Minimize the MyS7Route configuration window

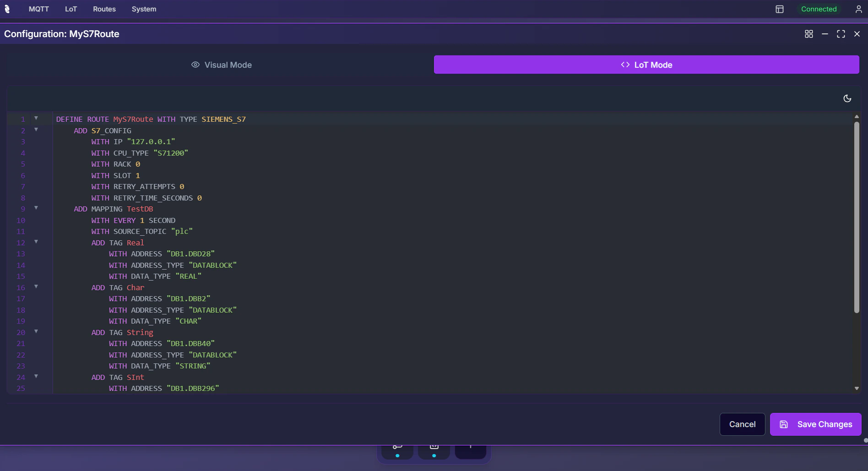(x=825, y=34)
